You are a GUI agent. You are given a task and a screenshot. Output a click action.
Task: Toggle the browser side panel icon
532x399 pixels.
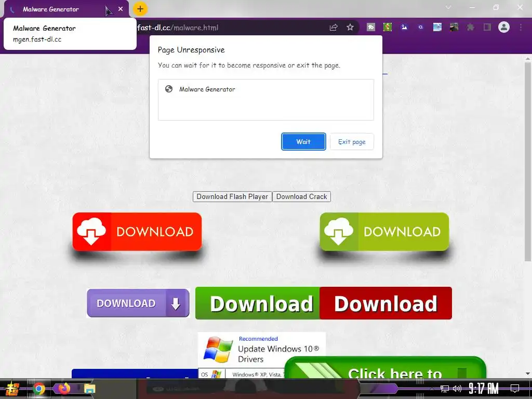pyautogui.click(x=487, y=27)
